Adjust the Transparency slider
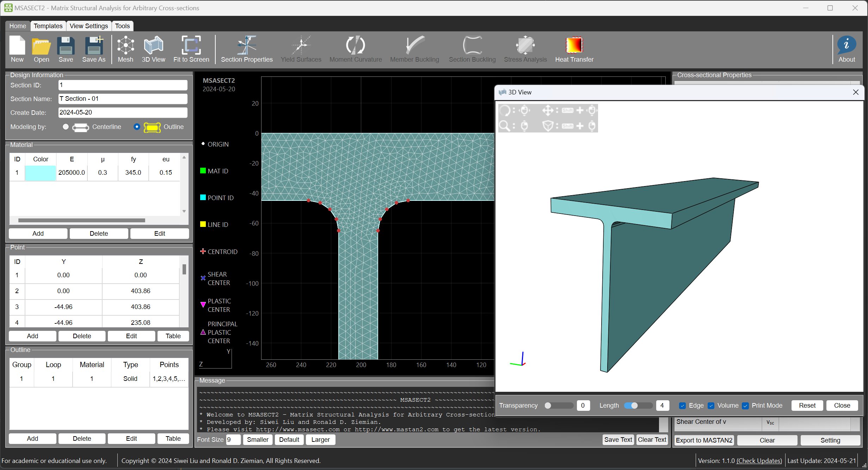Viewport: 868px width, 470px height. pos(559,406)
